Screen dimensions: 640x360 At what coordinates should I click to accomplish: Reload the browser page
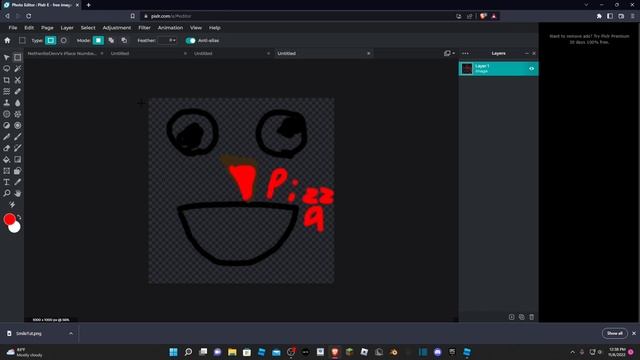pyautogui.click(x=29, y=16)
